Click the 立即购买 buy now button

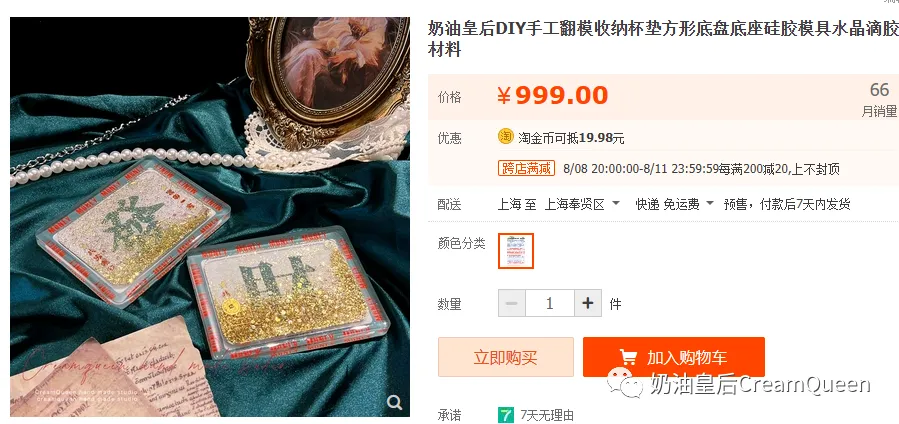506,357
